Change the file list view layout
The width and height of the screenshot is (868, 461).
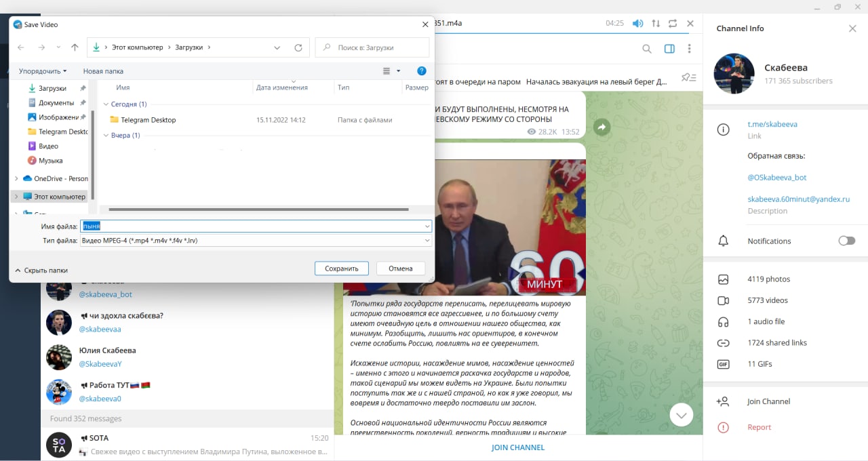click(387, 71)
